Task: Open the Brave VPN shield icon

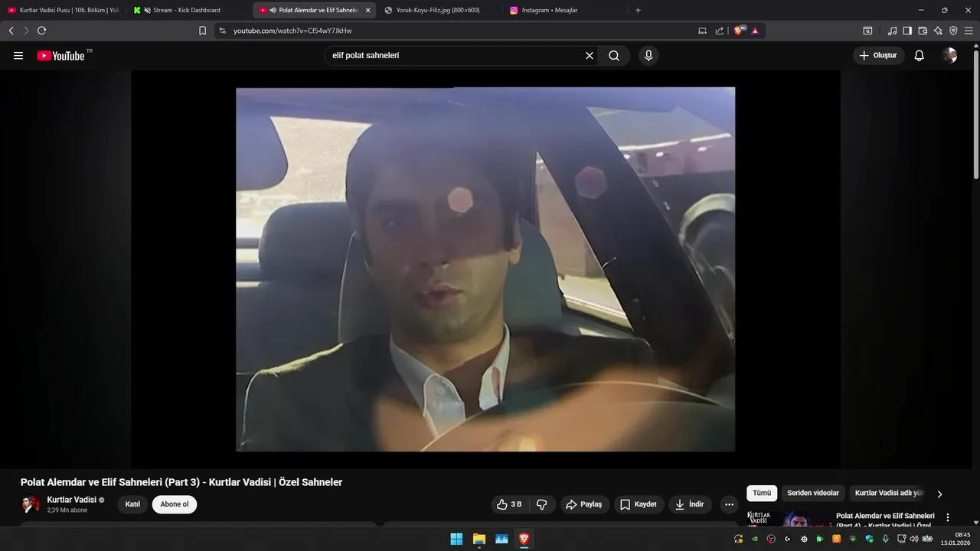Action: (x=953, y=31)
